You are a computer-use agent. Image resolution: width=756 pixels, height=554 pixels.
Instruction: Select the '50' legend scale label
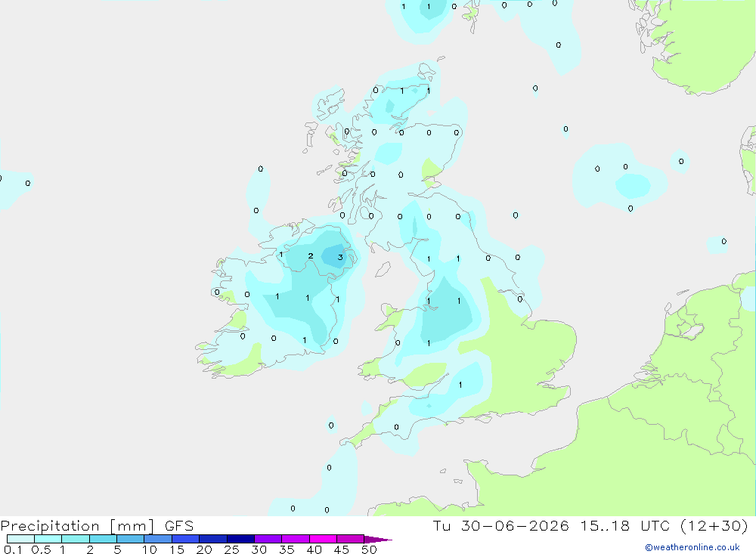[370, 549]
